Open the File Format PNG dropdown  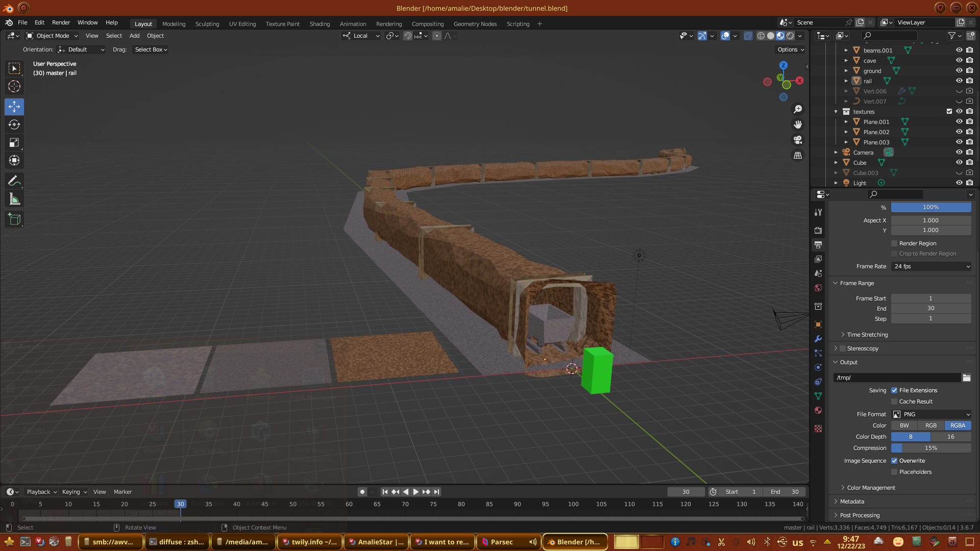[x=931, y=414]
